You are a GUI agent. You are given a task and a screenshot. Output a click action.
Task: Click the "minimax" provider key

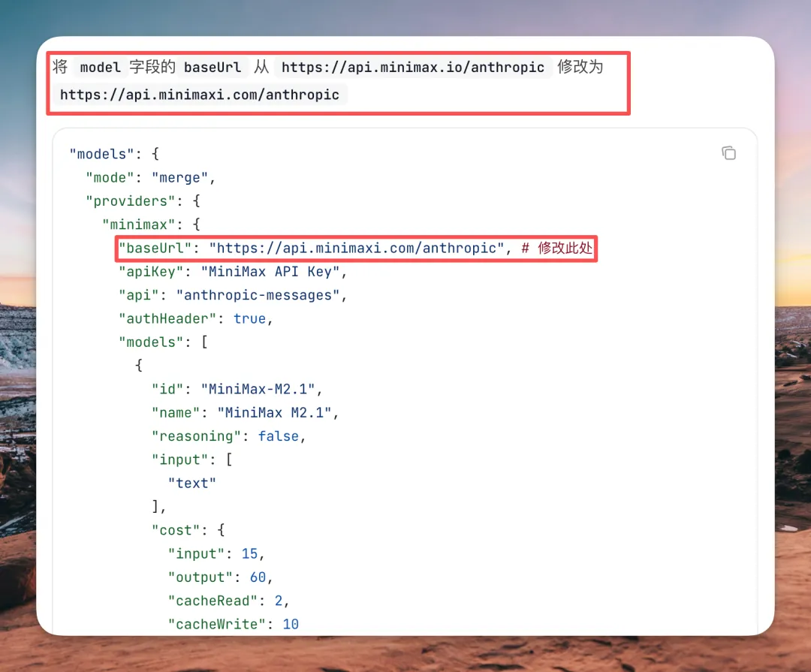click(139, 225)
